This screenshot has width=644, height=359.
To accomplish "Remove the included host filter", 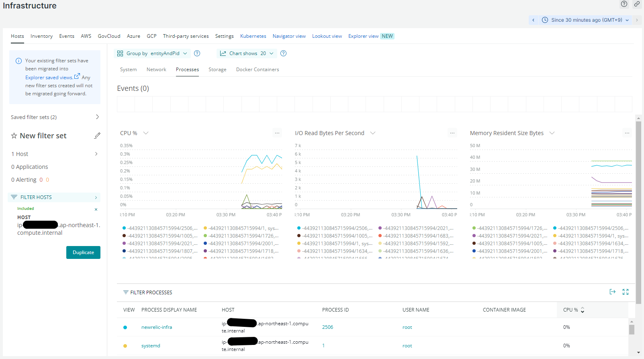I will (96, 209).
